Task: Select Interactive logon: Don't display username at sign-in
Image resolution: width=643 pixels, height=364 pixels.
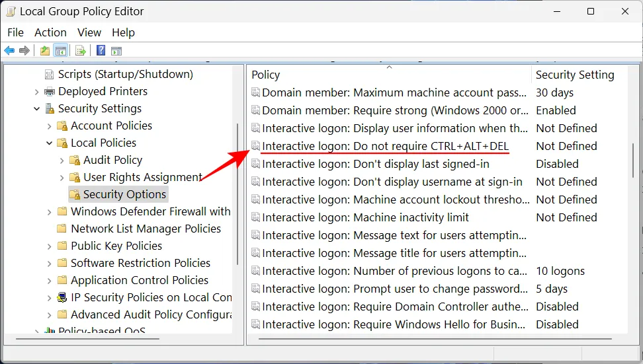Action: point(392,182)
